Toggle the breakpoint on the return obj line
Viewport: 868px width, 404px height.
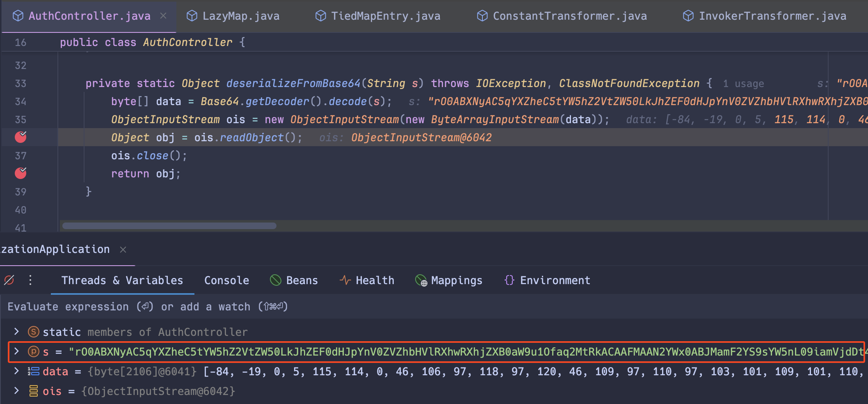(20, 173)
